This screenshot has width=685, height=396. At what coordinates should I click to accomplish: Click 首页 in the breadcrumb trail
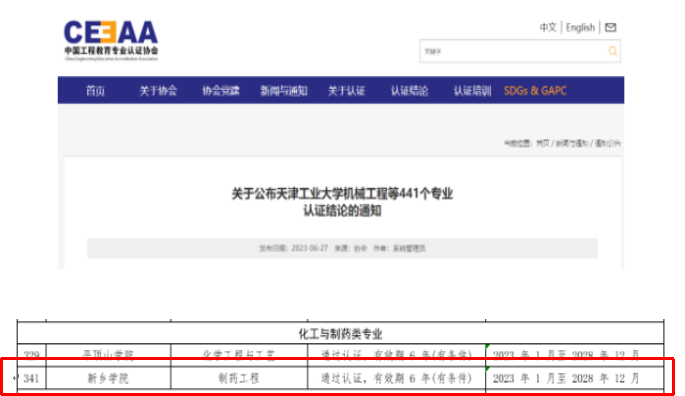[x=543, y=143]
